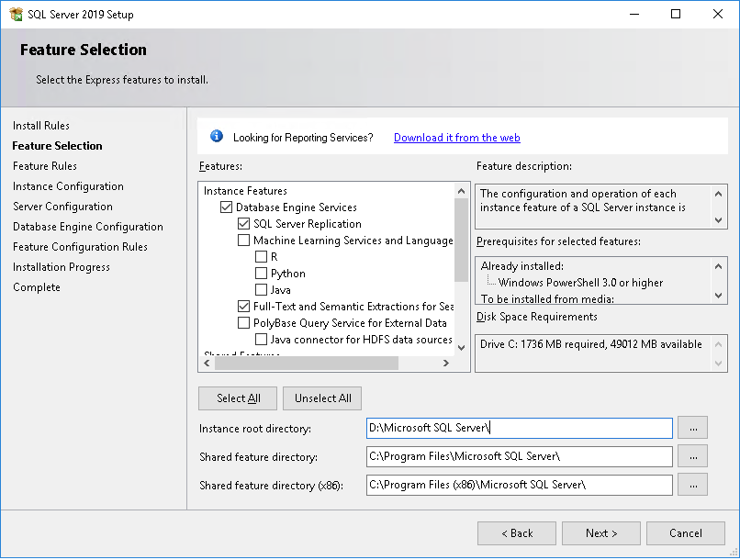Select Feature Selection step in sidebar
The image size is (740, 560).
(x=57, y=146)
